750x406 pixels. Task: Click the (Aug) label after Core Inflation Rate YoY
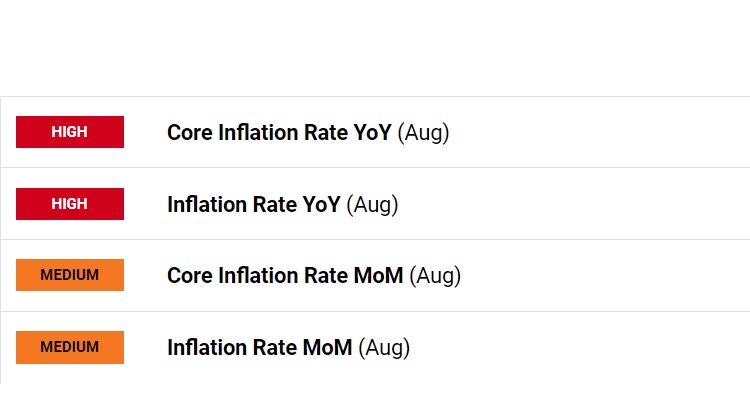pos(423,133)
